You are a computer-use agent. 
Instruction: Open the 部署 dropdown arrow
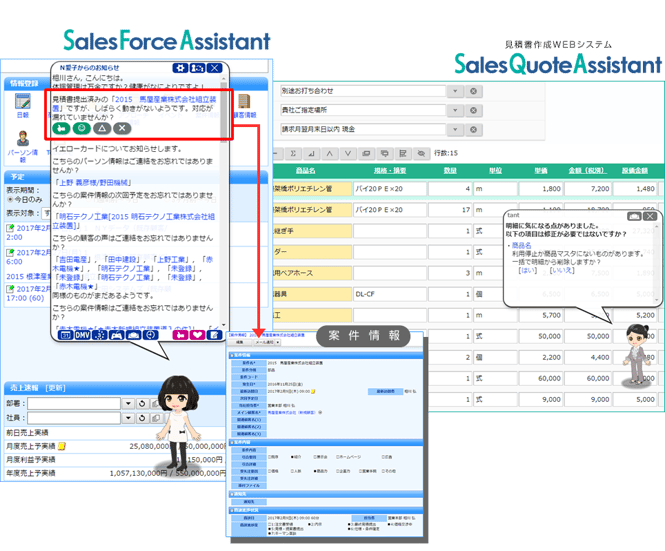point(128,404)
